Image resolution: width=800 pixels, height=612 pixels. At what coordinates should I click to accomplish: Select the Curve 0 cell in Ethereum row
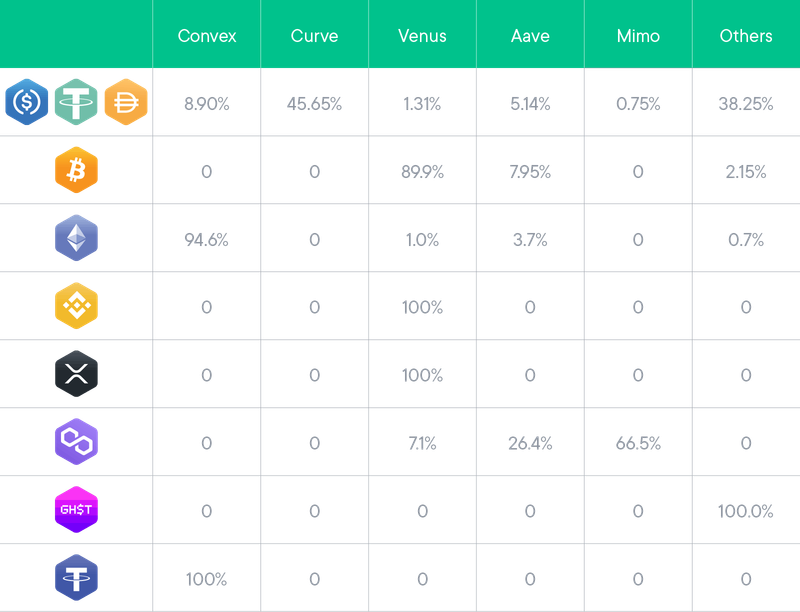[x=314, y=239]
